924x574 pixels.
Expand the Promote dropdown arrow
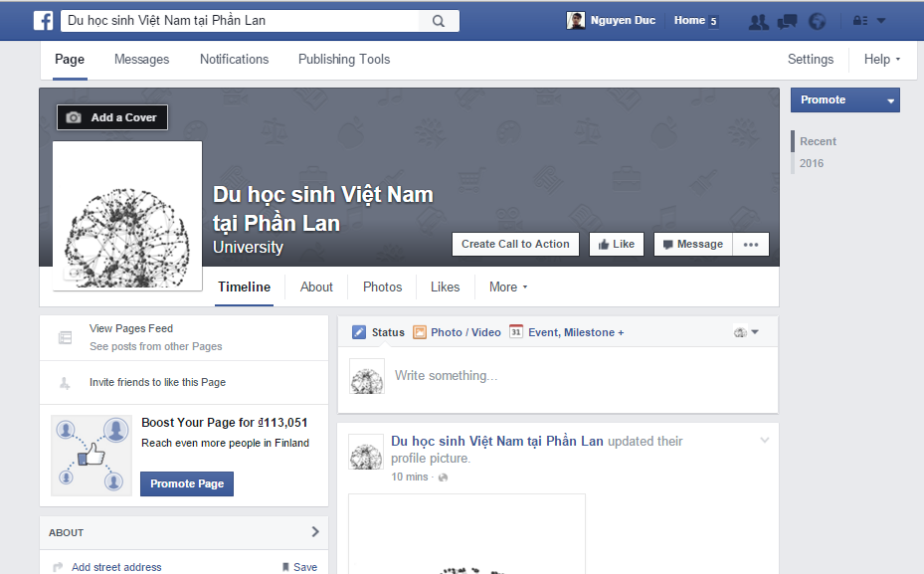click(x=890, y=100)
